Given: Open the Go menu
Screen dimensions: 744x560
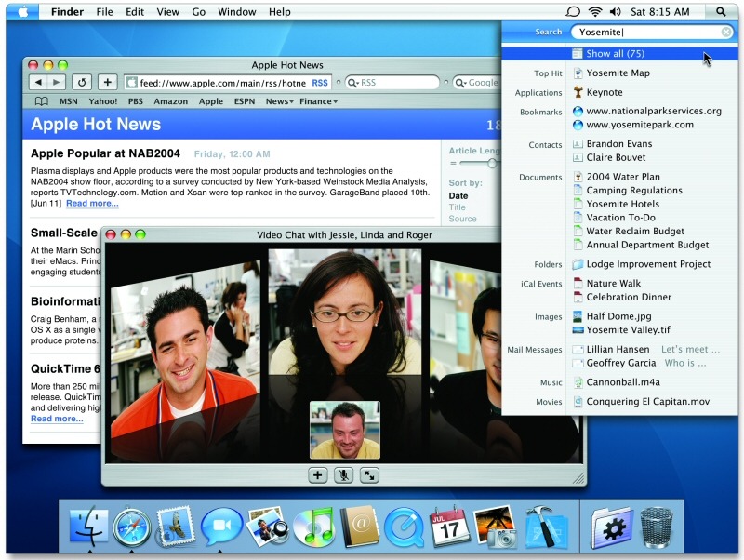Looking at the screenshot, I should click(x=199, y=12).
